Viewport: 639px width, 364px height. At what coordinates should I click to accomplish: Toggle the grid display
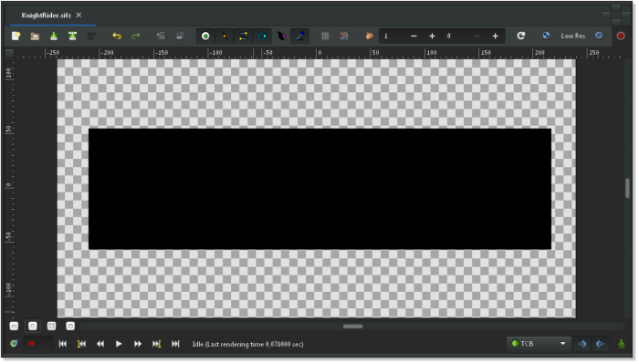(325, 36)
